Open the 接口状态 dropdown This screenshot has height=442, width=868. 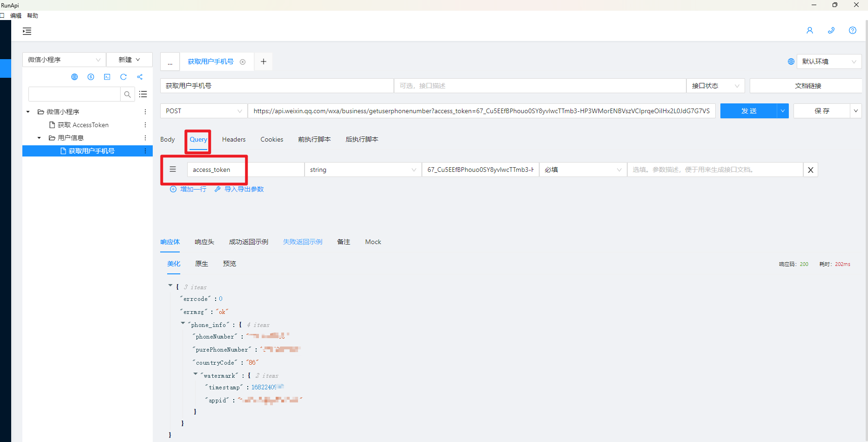(716, 86)
